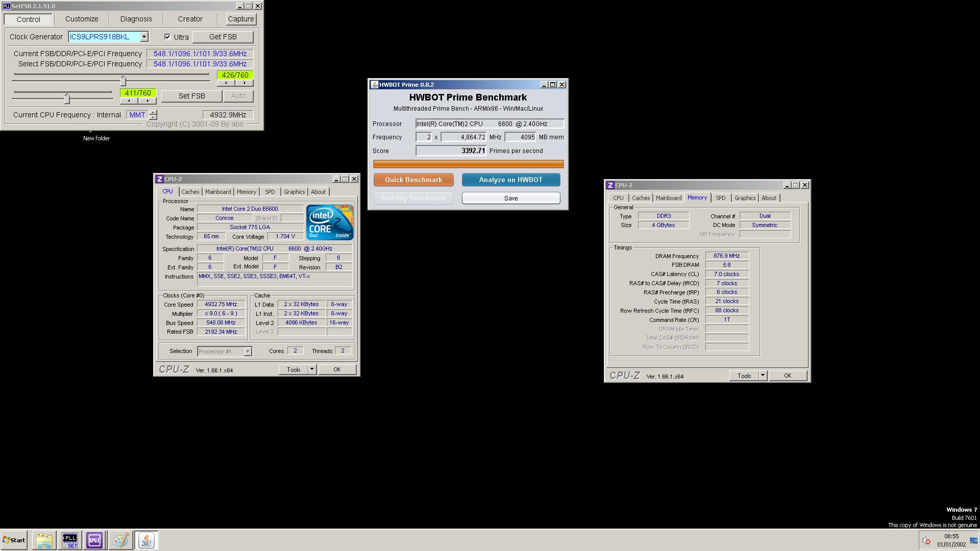980x551 pixels.
Task: Click Memory CPU-Z window's title bar Z icon
Action: point(610,185)
